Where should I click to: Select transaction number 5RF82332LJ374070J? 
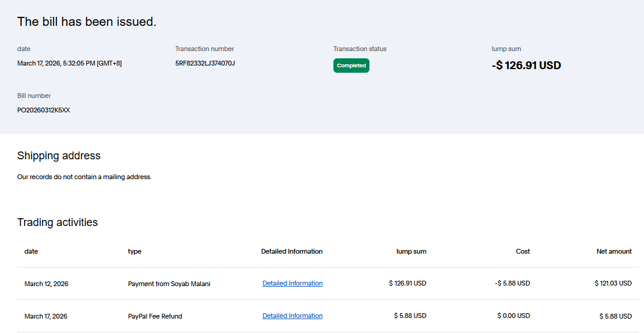click(x=204, y=63)
